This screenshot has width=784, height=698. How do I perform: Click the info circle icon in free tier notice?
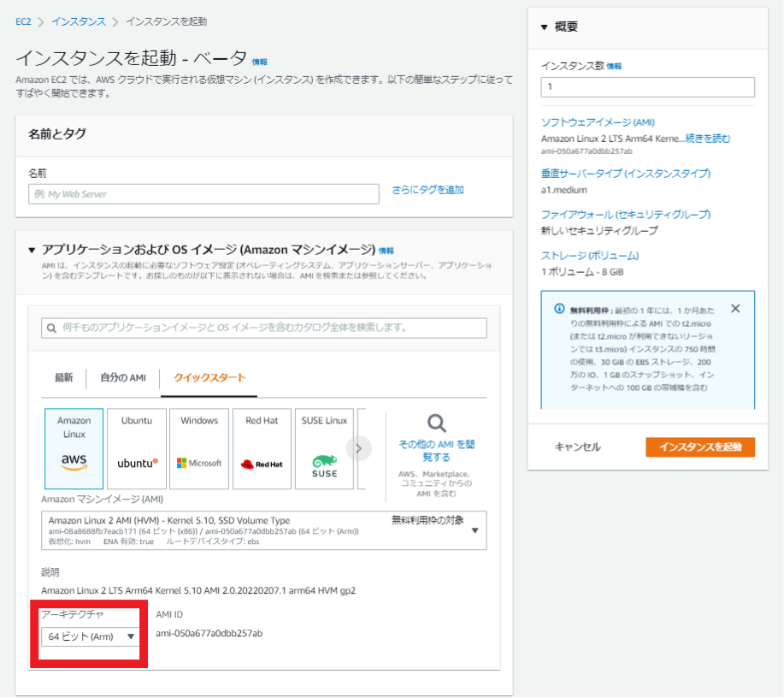[x=559, y=309]
